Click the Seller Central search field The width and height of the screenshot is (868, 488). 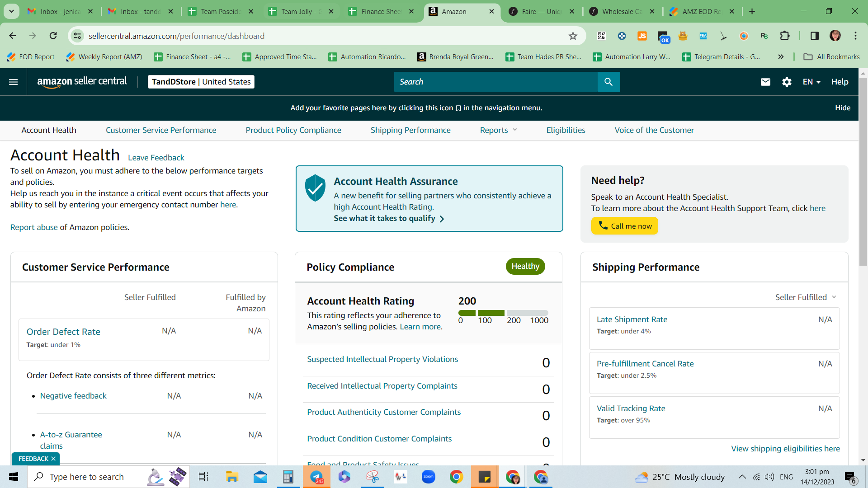tap(495, 82)
